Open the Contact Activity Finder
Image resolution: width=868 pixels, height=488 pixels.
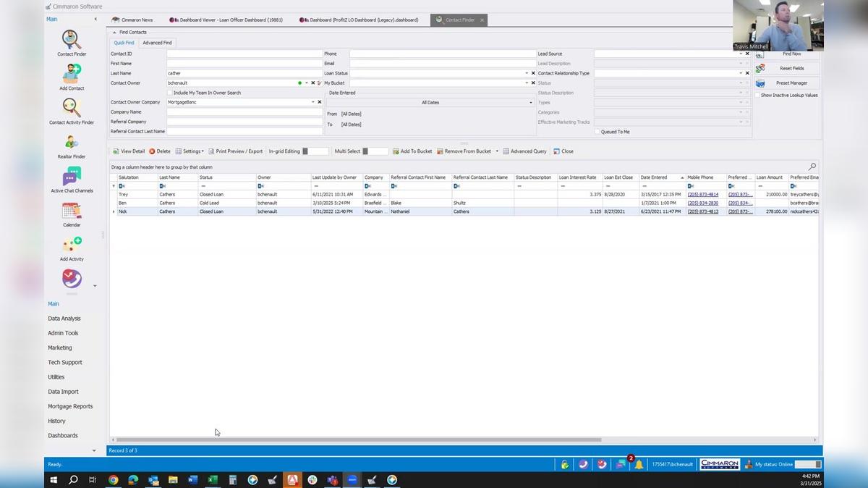pyautogui.click(x=72, y=112)
